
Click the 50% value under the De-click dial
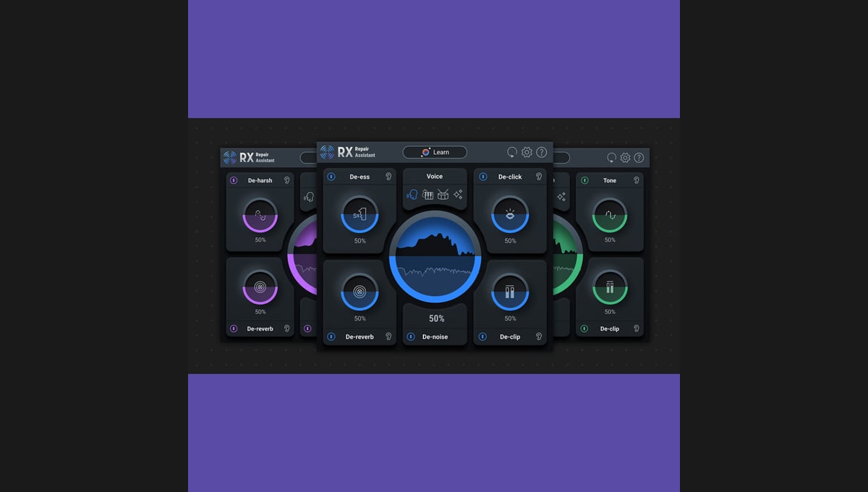[510, 241]
